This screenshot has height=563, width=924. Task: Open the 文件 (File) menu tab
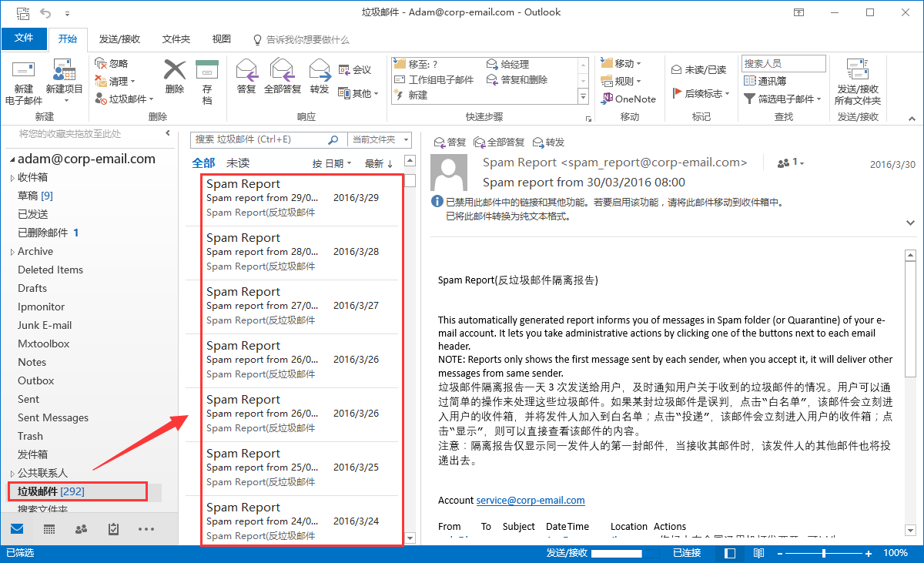point(24,39)
